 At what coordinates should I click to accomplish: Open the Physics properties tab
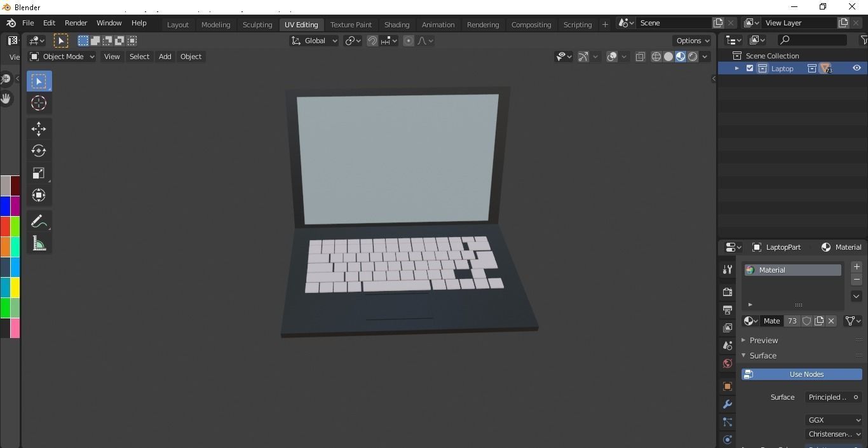[728, 439]
